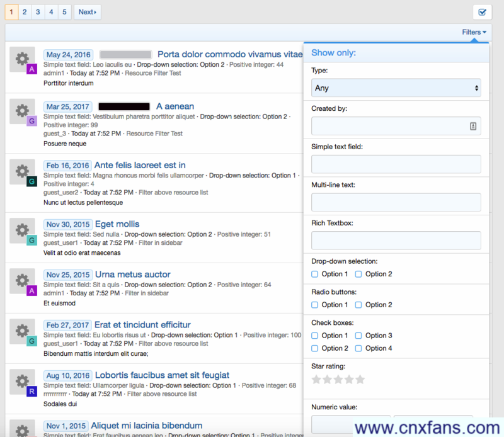Click the May 24, 2016 date label

[x=69, y=55]
